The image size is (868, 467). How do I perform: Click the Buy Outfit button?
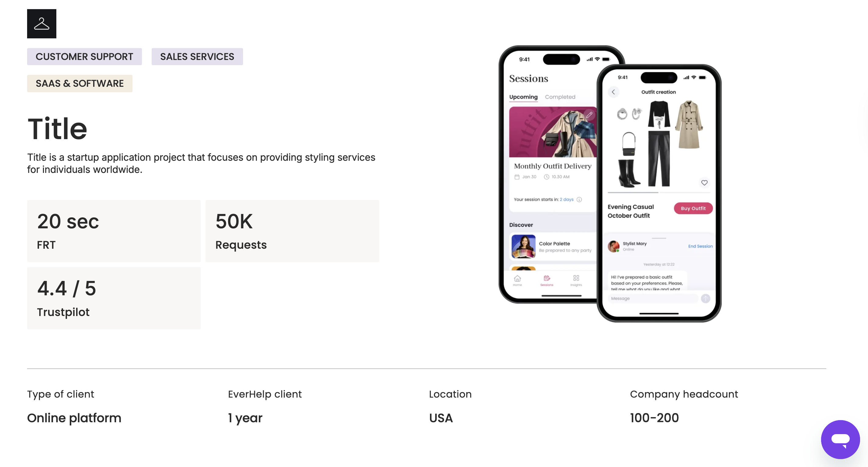pyautogui.click(x=693, y=208)
